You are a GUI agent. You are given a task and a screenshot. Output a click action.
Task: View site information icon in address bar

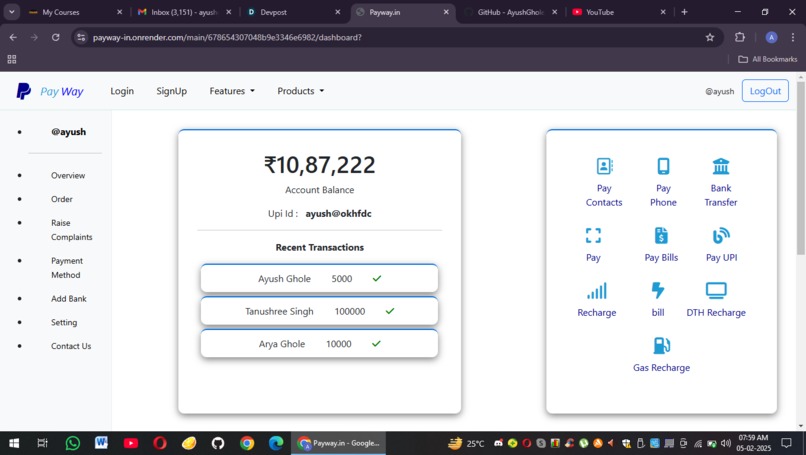[x=81, y=37]
